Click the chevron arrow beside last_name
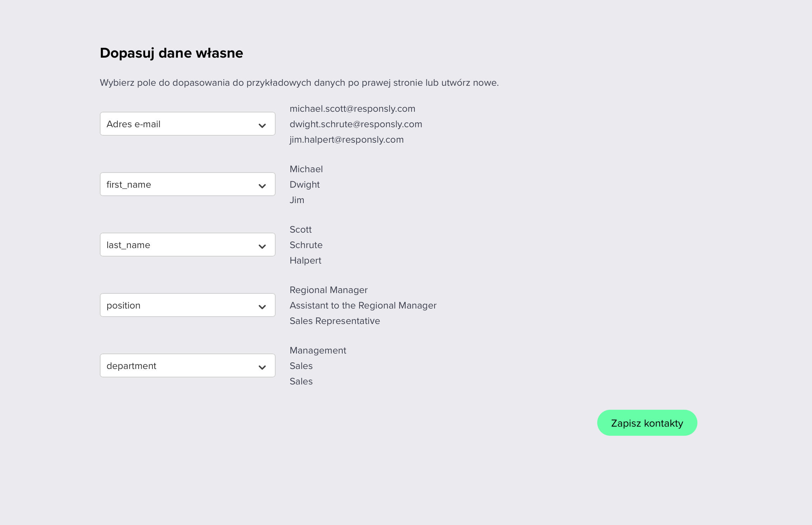This screenshot has width=812, height=525. click(x=262, y=246)
